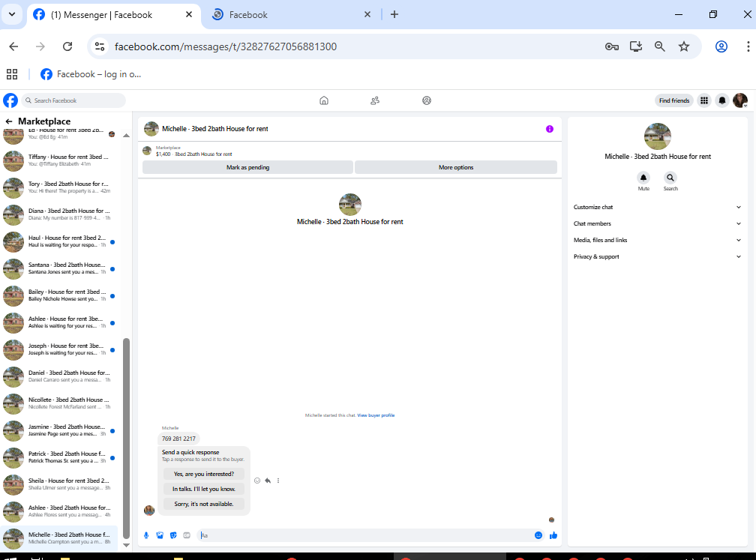Image resolution: width=756 pixels, height=560 pixels.
Task: Expand Media, files and links section
Action: (657, 240)
